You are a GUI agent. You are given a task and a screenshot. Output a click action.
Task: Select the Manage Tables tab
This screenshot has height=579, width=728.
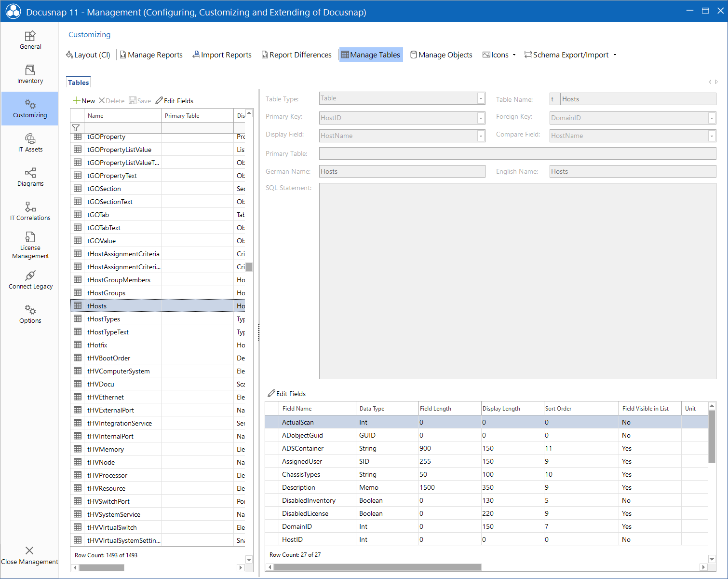tap(371, 55)
